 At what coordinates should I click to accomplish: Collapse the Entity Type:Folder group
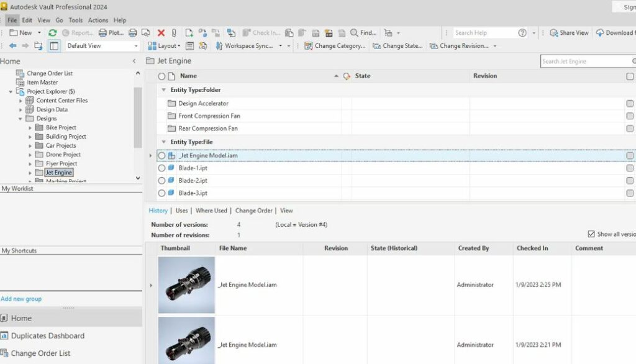point(163,89)
